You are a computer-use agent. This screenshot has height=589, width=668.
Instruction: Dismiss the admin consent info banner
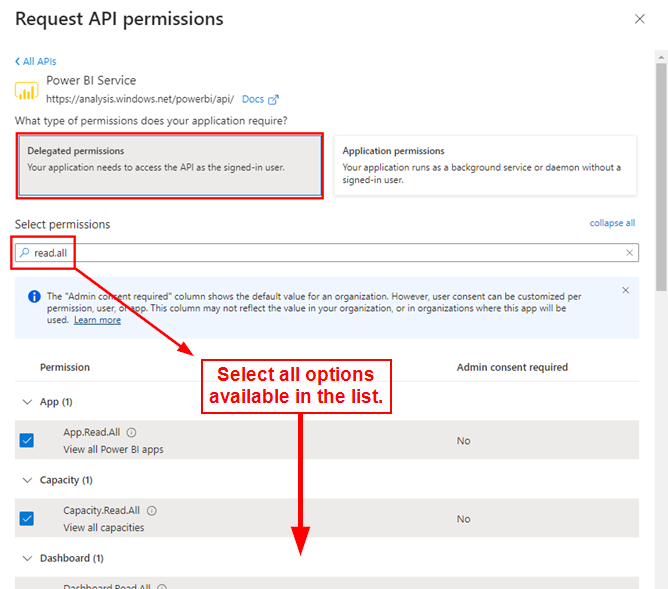pos(626,290)
